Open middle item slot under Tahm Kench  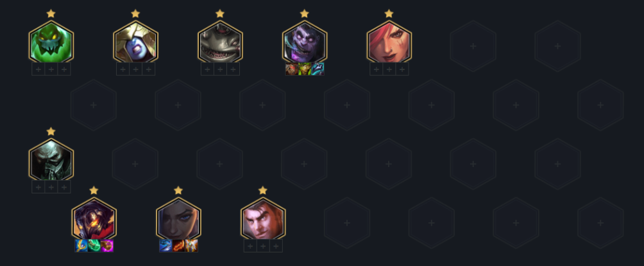(x=220, y=69)
